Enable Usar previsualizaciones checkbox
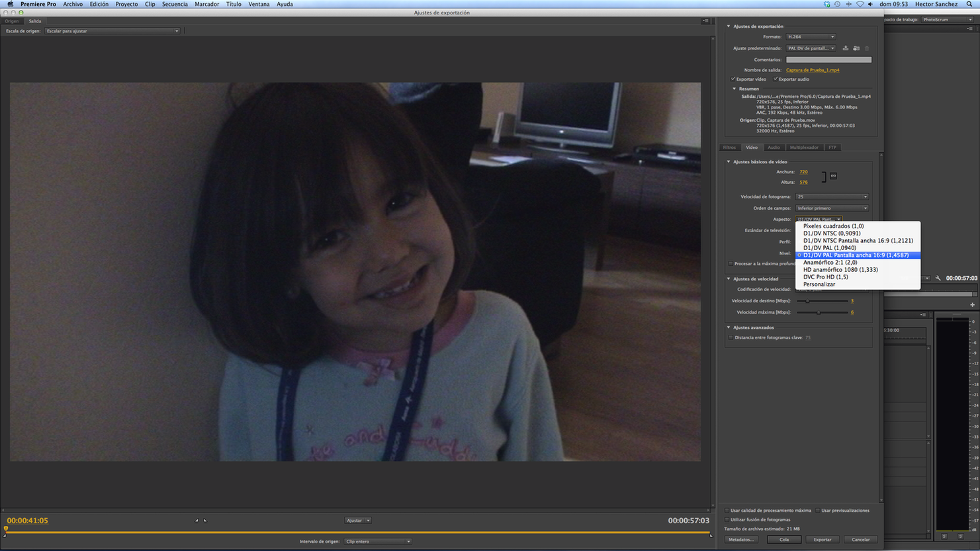The image size is (980, 551). pyautogui.click(x=818, y=511)
